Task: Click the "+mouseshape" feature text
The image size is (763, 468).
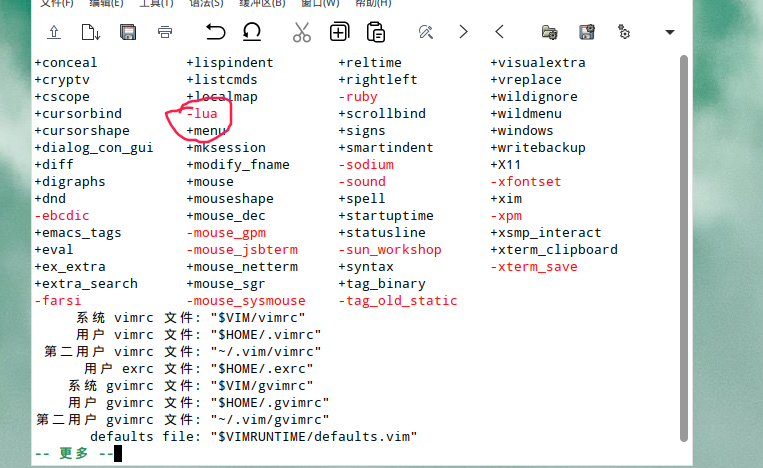Action: click(x=230, y=198)
